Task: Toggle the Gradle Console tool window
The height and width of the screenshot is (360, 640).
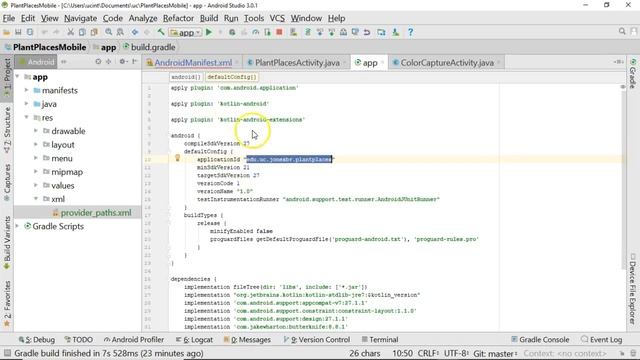Action: (540, 340)
